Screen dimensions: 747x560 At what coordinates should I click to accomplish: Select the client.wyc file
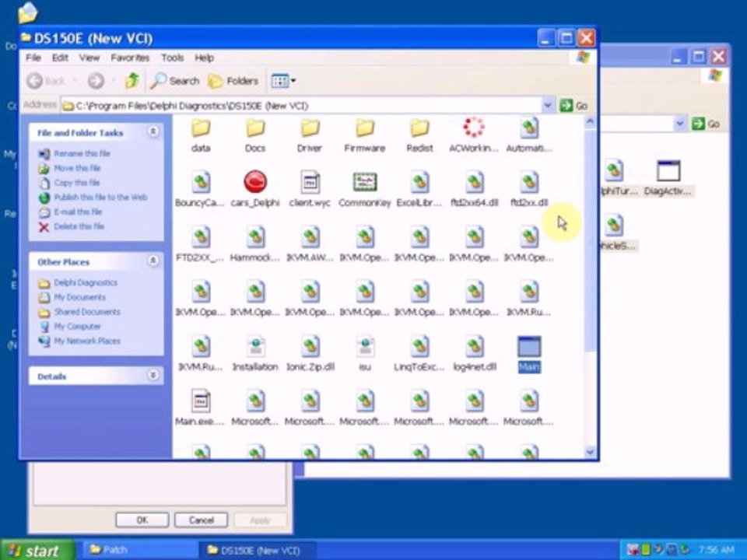[x=310, y=190]
